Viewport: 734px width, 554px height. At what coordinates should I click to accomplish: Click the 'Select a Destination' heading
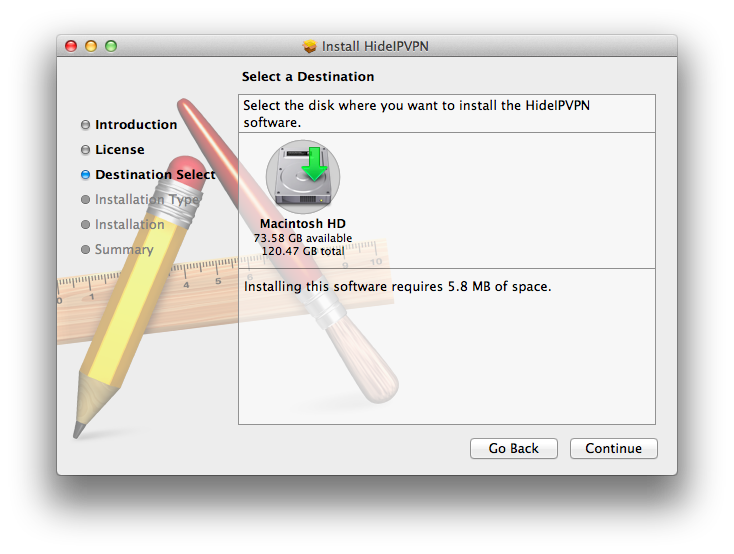308,76
